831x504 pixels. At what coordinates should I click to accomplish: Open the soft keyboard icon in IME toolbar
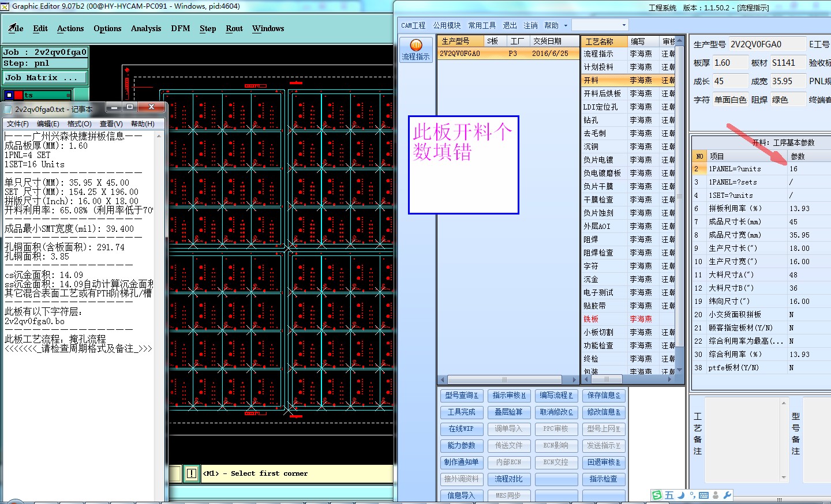point(703,495)
